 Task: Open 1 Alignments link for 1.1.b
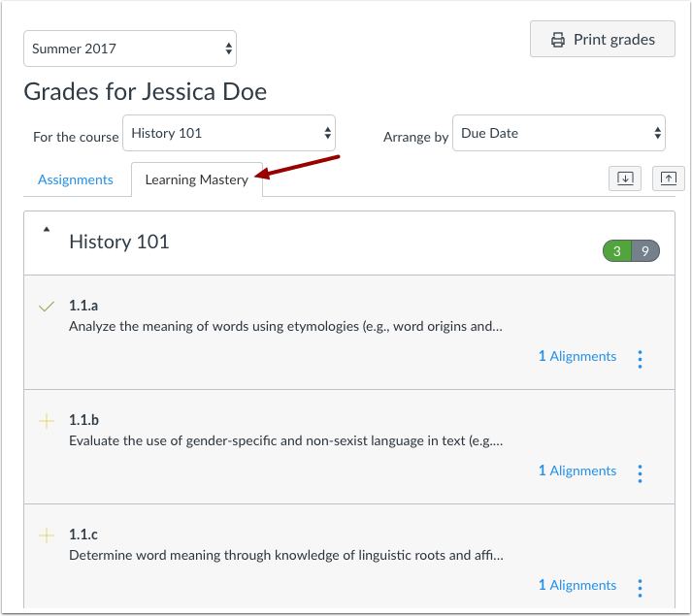tap(577, 470)
